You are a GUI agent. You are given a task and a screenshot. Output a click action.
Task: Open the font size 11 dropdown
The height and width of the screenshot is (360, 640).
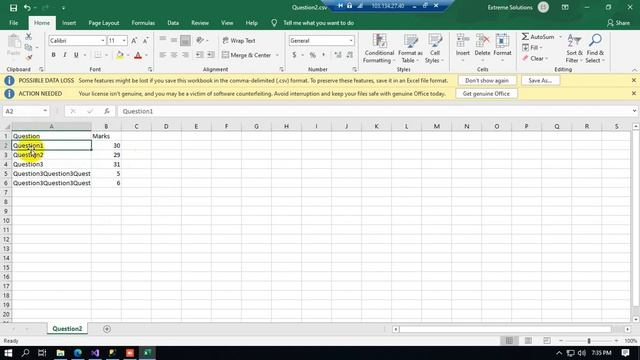(124, 41)
